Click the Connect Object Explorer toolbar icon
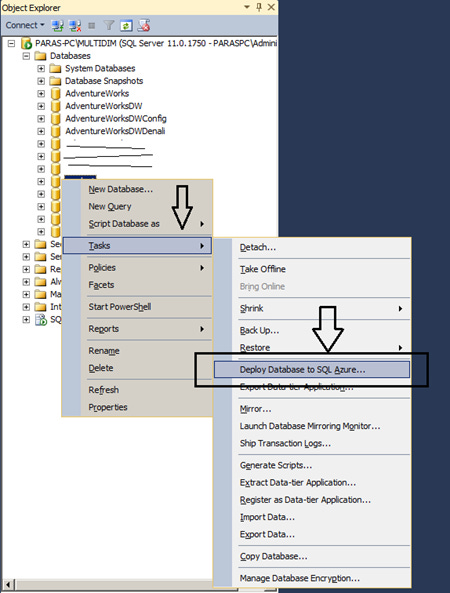Viewport: 450px width, 593px height. tap(57, 25)
